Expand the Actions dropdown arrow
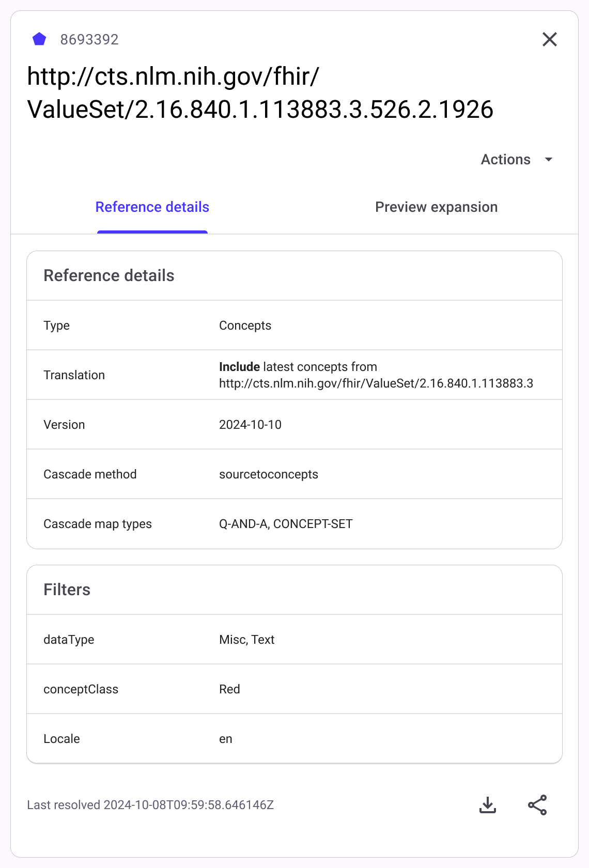 [549, 160]
